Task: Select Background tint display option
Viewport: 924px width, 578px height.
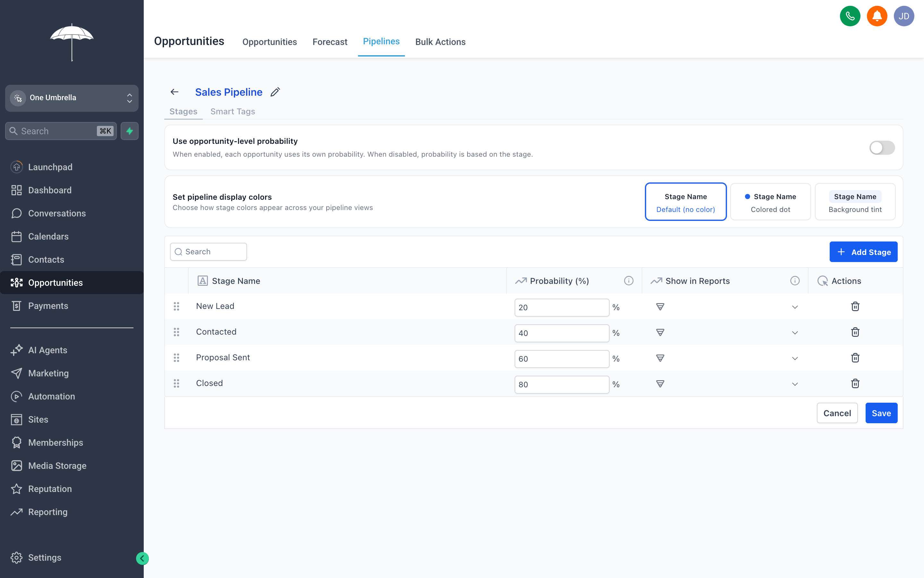Action: 855,201
